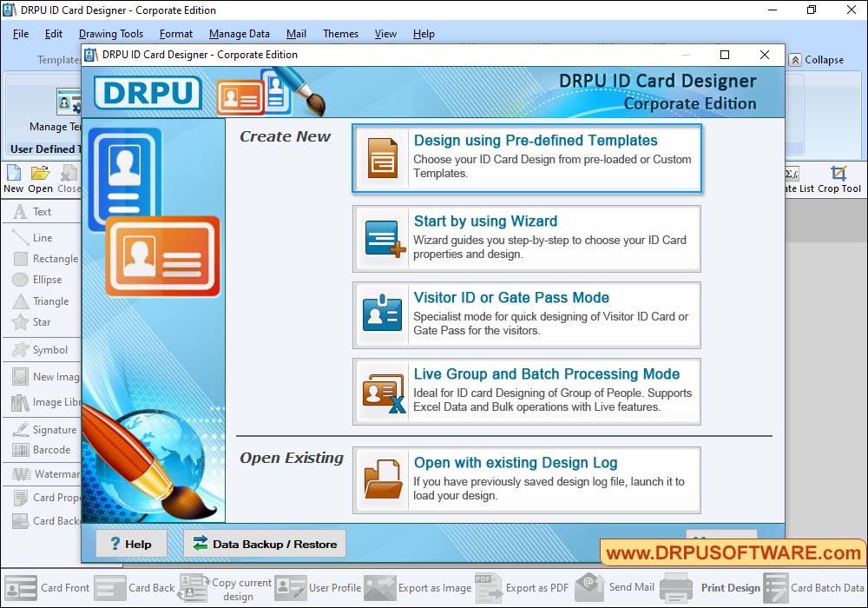The width and height of the screenshot is (868, 608).
Task: Click the Data Backup / Restore button
Action: pos(265,545)
